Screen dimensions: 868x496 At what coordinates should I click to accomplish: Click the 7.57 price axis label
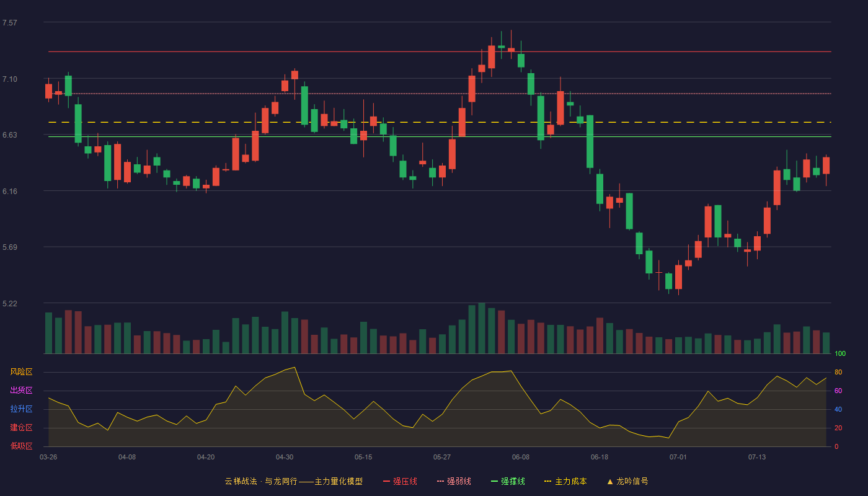(10, 23)
